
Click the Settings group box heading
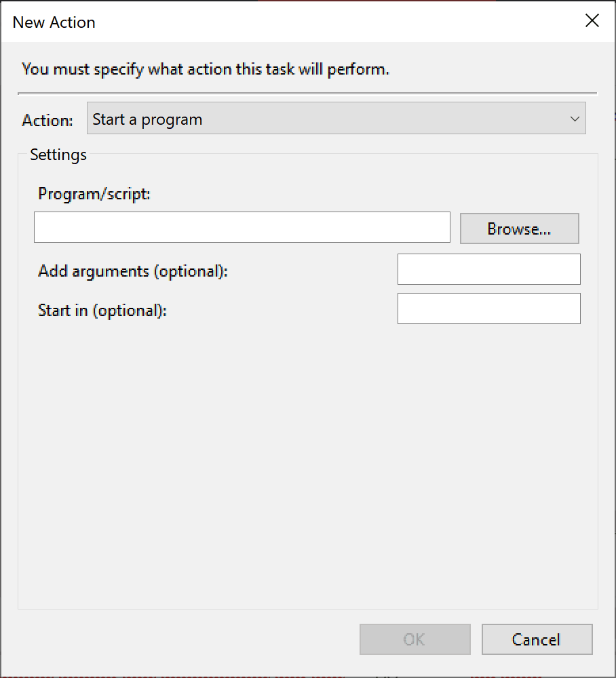click(x=58, y=155)
